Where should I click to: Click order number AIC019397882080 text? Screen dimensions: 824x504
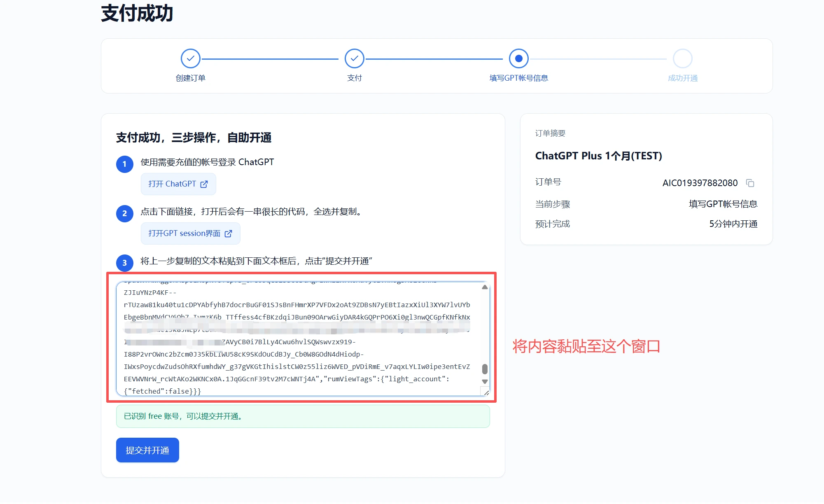700,183
